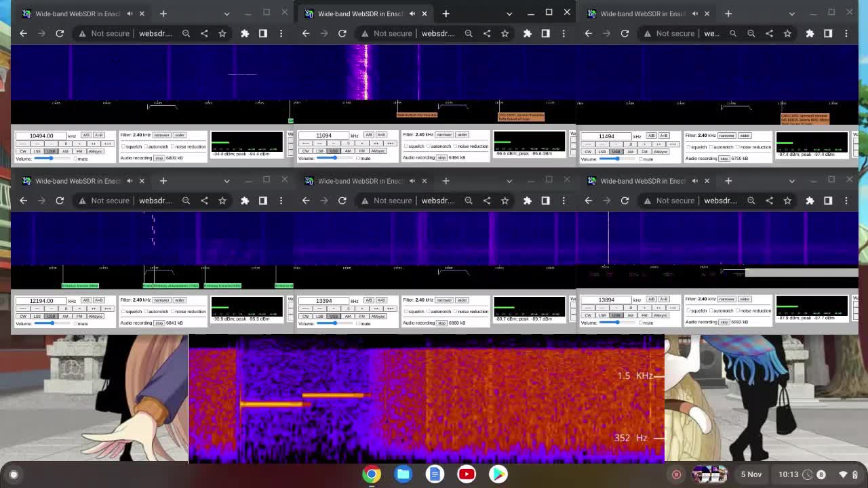The height and width of the screenshot is (488, 868).
Task: Stop audio recording in the 12194 kHz window
Action: (159, 323)
